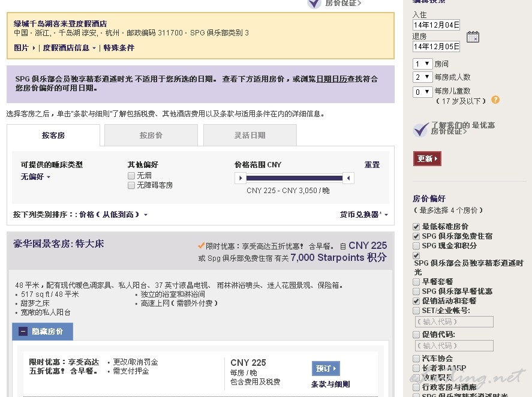
Task: Open the sort by 价格(从低到高) dropdown
Action: click(x=113, y=215)
